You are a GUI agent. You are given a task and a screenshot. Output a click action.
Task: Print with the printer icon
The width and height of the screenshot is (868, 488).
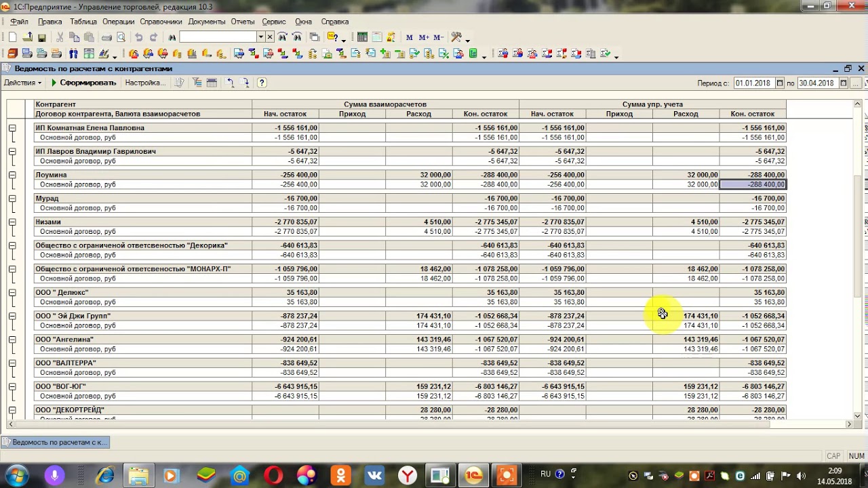tap(106, 37)
